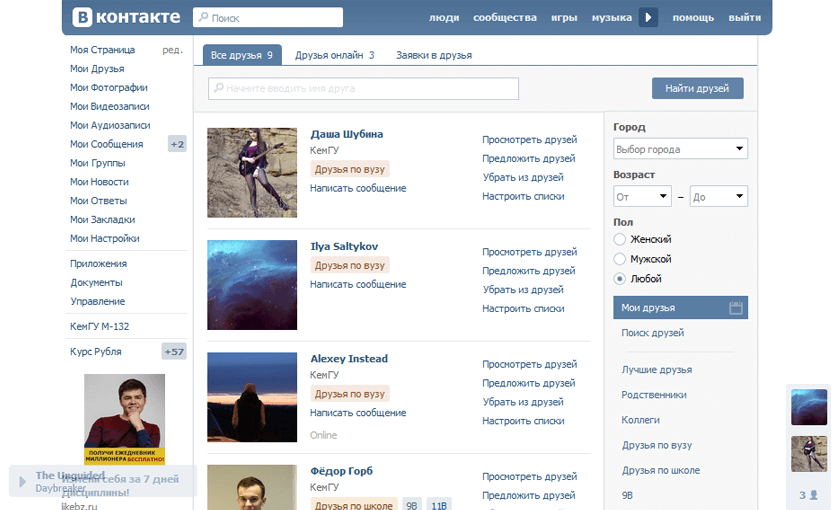Expand the age До dropdown

tap(718, 197)
